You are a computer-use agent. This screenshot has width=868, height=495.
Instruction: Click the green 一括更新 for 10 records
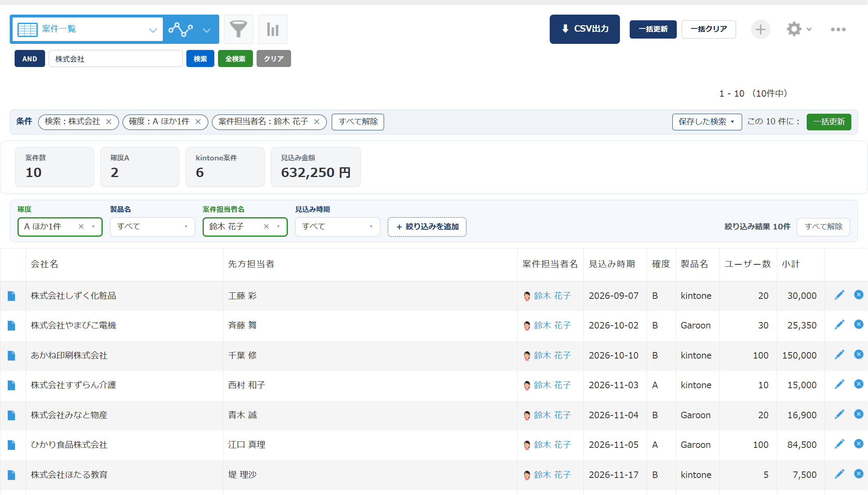pos(829,122)
